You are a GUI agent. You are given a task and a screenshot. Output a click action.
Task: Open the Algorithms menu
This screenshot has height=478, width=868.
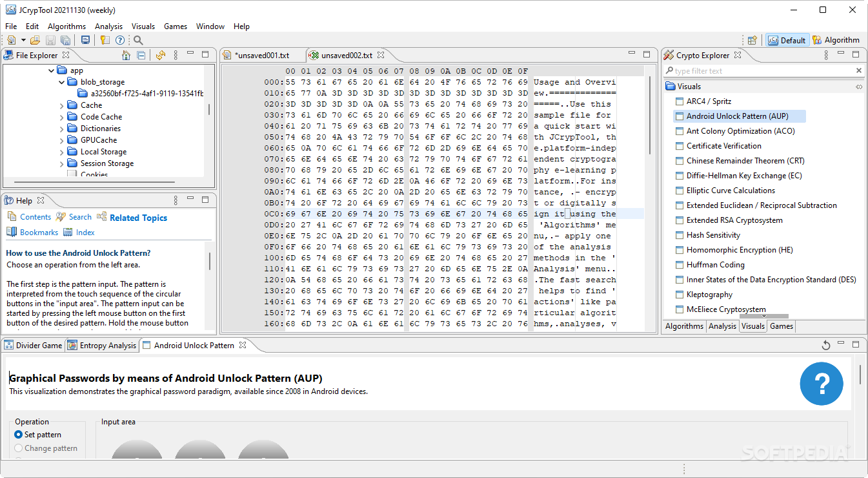click(66, 26)
